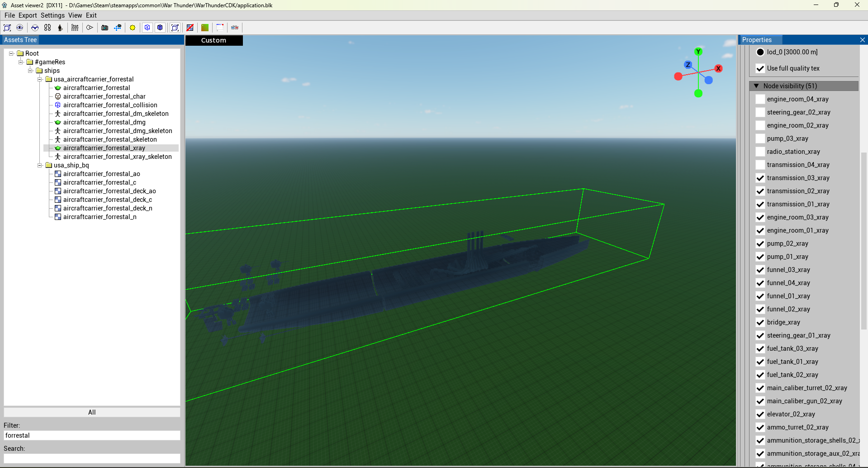
Task: Close the Properties panel
Action: click(862, 40)
